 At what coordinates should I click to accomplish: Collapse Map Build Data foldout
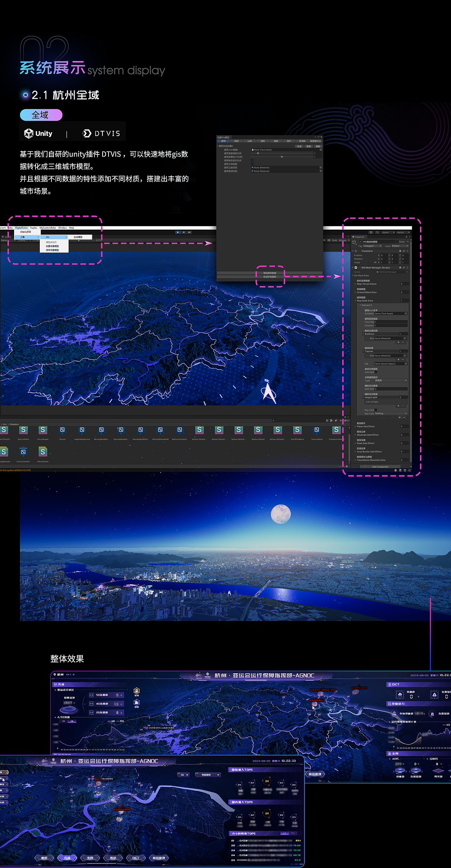point(355,301)
